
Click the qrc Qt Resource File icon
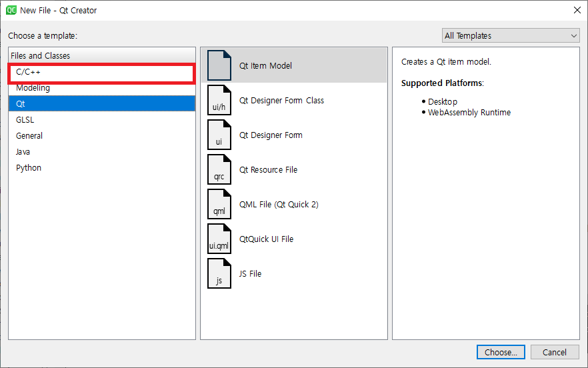pos(219,169)
